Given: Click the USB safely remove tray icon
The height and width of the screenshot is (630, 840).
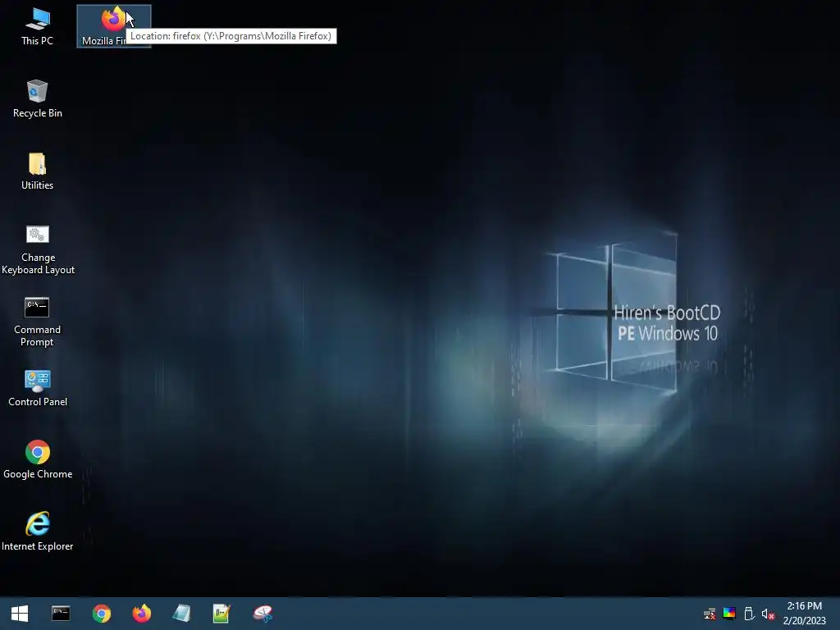Looking at the screenshot, I should (749, 614).
